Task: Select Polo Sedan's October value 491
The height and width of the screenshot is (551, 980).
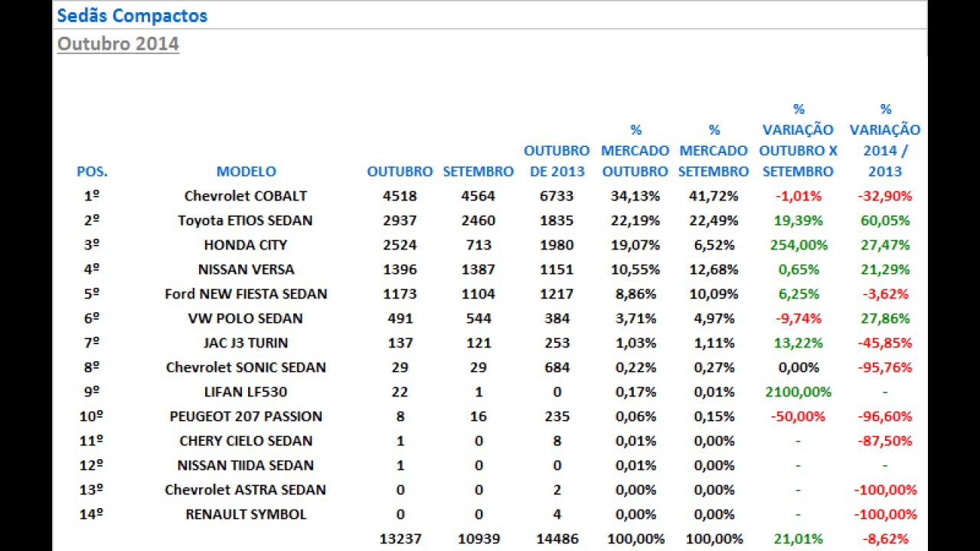Action: (400, 318)
